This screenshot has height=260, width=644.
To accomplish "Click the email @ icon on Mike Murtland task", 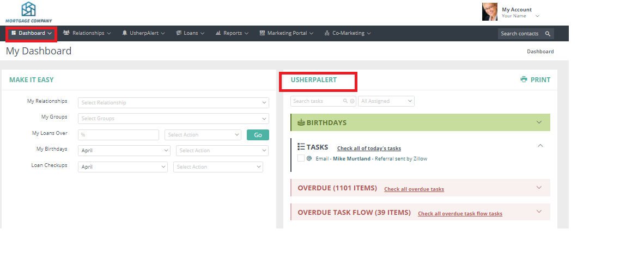I will 309,159.
